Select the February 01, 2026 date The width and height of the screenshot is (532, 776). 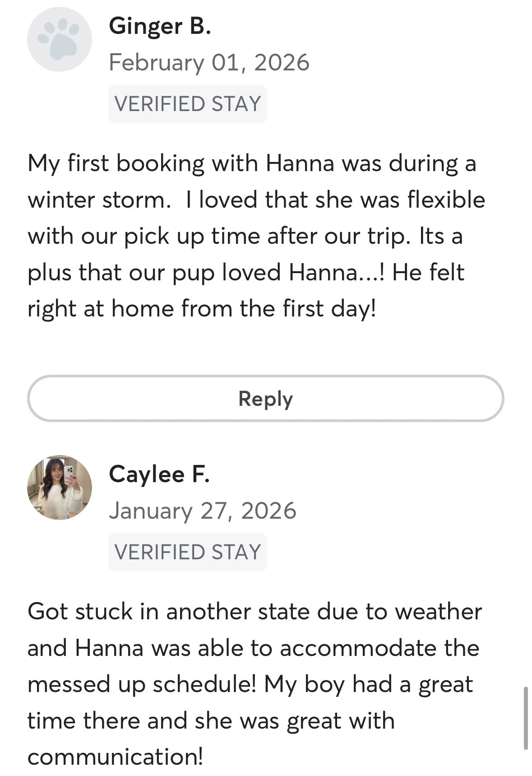(209, 62)
